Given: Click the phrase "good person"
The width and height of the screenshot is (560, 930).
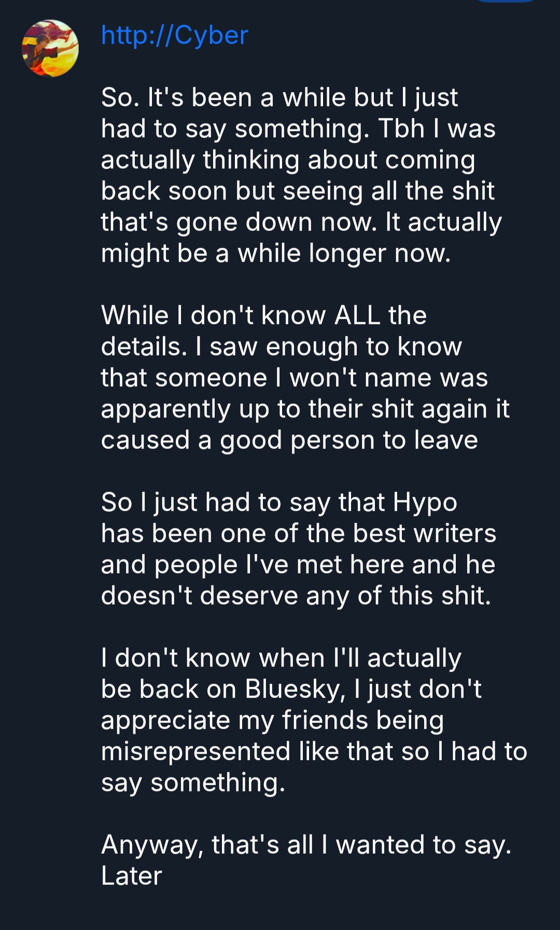Looking at the screenshot, I should (297, 440).
